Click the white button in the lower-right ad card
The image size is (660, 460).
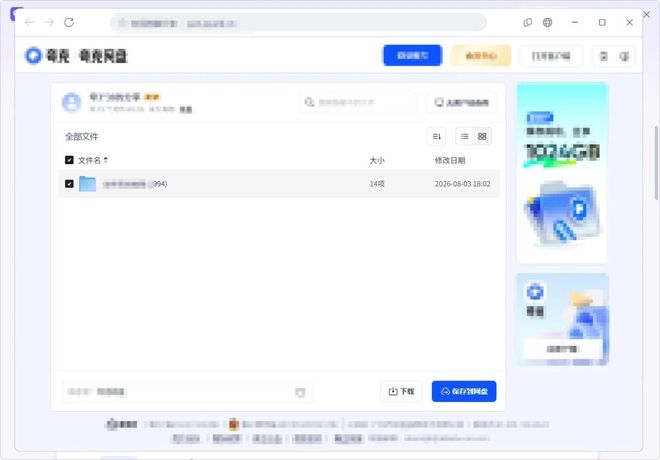click(x=562, y=349)
